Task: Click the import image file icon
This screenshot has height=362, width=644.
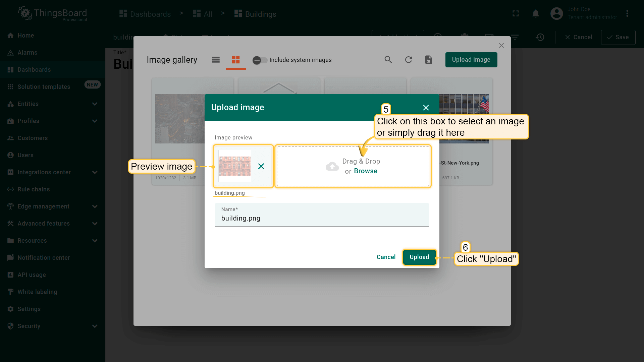Action: tap(428, 60)
